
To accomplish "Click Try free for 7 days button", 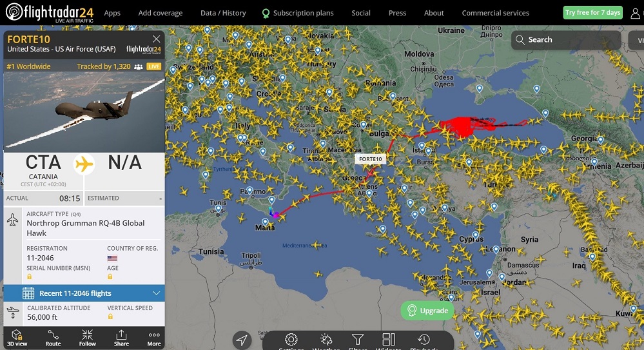I will pyautogui.click(x=592, y=13).
